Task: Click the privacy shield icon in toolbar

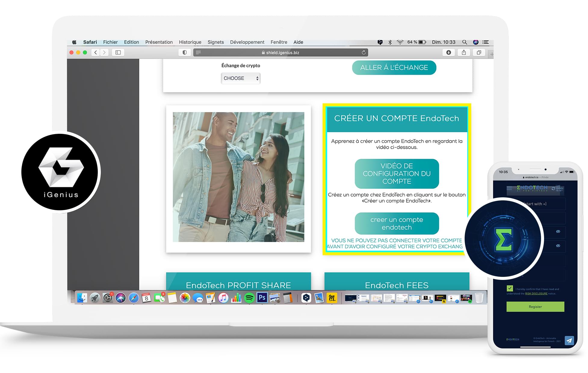Action: [x=184, y=52]
